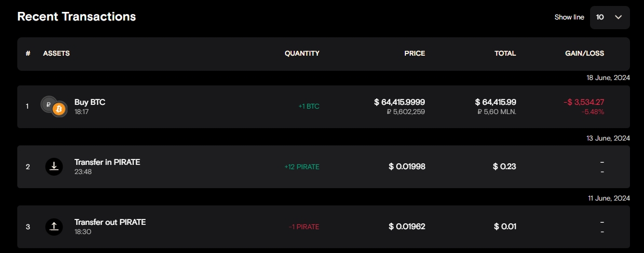Click the transfer-in download arrow icon
The image size is (644, 253).
(54, 167)
